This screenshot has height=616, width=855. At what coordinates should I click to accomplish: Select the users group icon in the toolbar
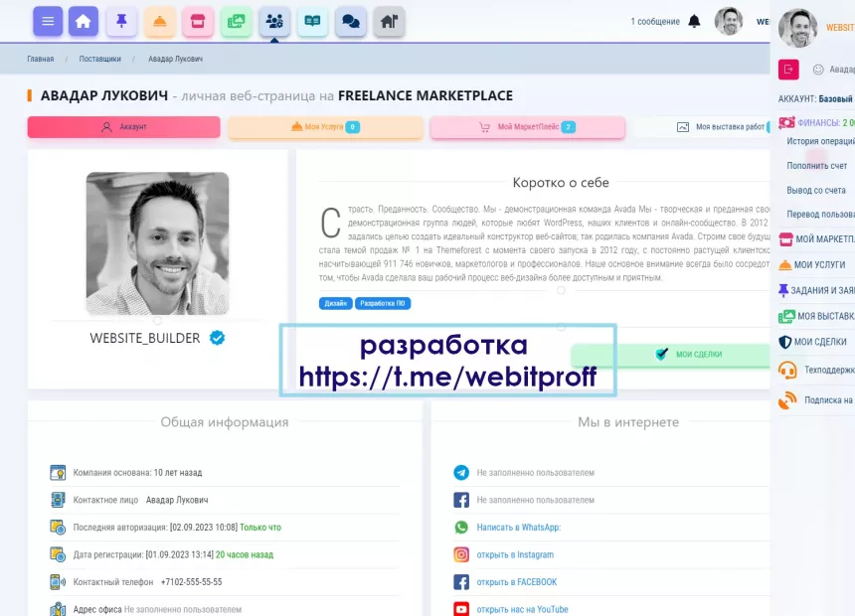[273, 21]
